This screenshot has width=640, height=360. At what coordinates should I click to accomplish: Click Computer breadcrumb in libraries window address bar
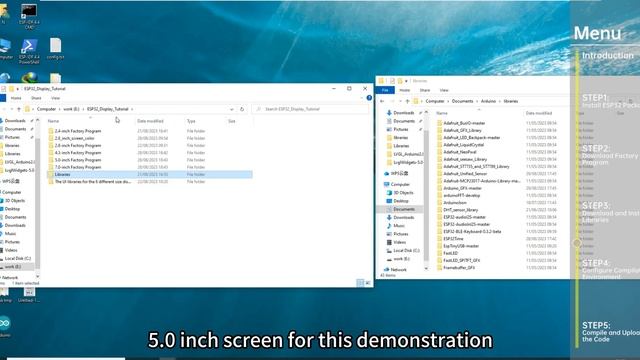tap(435, 101)
